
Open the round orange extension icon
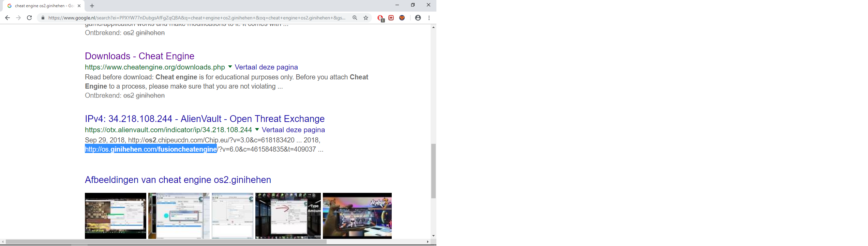coord(402,18)
